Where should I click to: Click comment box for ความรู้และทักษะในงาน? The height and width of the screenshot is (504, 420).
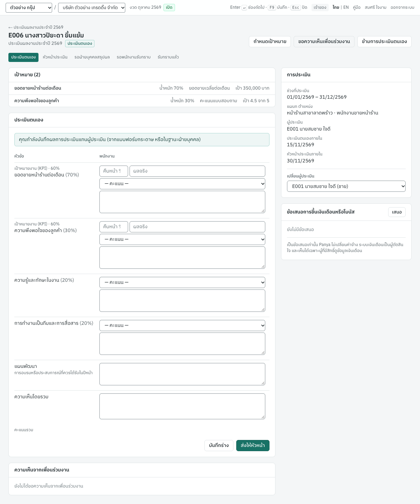[x=182, y=301]
